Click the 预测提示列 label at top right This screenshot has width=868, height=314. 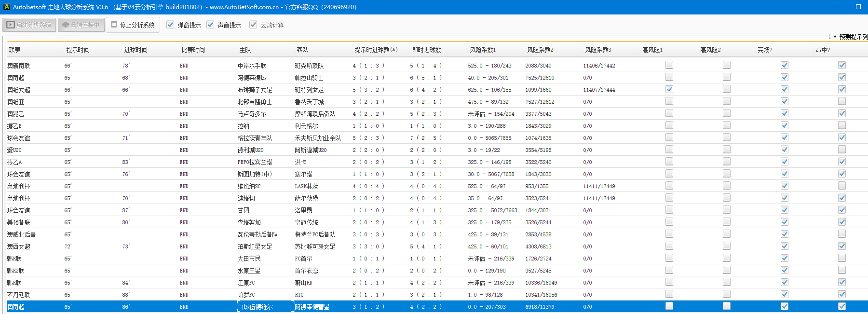pos(853,37)
